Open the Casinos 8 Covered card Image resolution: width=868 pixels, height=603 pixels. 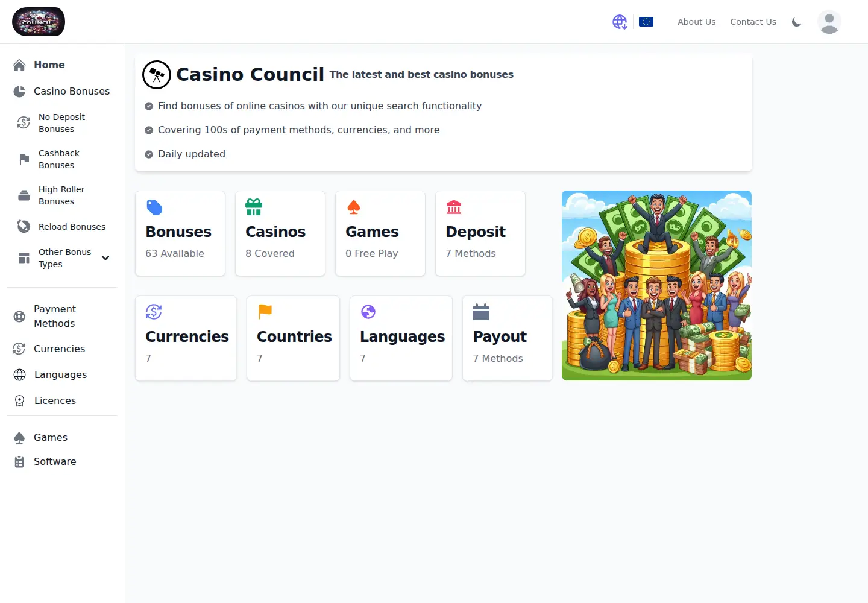[280, 233]
